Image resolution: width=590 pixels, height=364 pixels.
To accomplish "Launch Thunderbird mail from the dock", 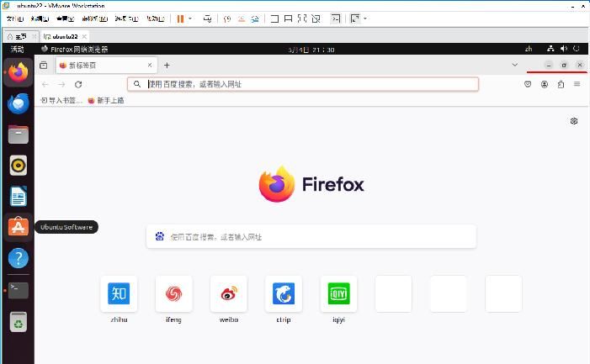I will (x=18, y=103).
